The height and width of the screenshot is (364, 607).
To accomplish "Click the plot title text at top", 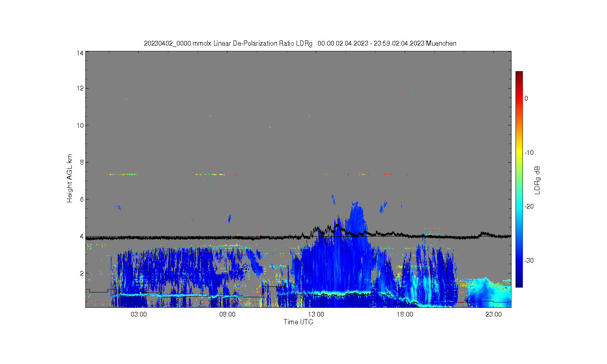I will point(300,43).
